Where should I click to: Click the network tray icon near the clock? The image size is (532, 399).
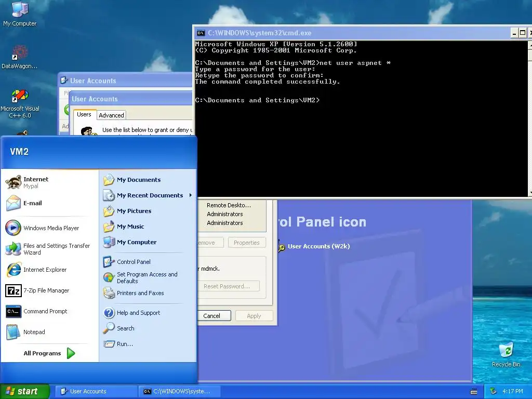tap(493, 392)
